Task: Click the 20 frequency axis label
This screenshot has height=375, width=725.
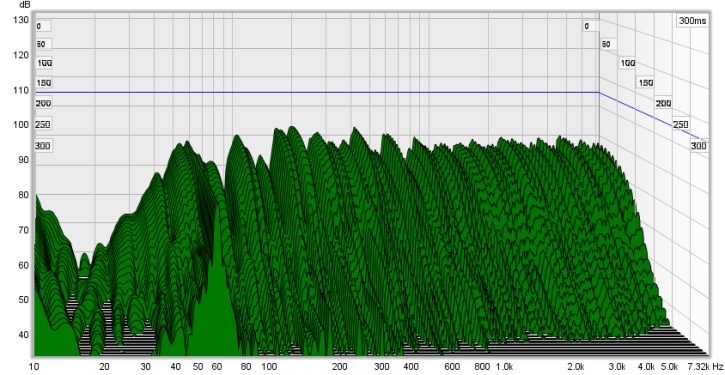Action: pos(104,366)
